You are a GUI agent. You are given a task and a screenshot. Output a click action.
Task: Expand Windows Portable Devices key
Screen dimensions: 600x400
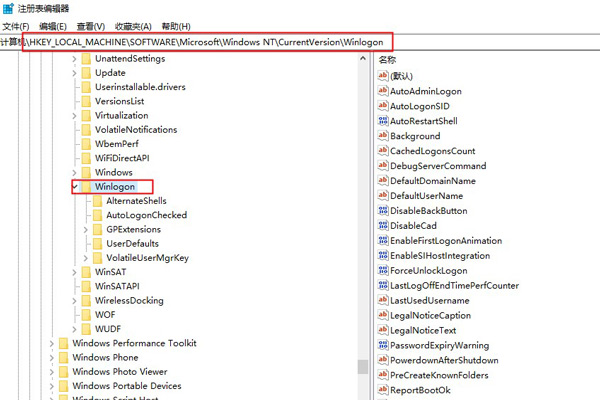51,386
